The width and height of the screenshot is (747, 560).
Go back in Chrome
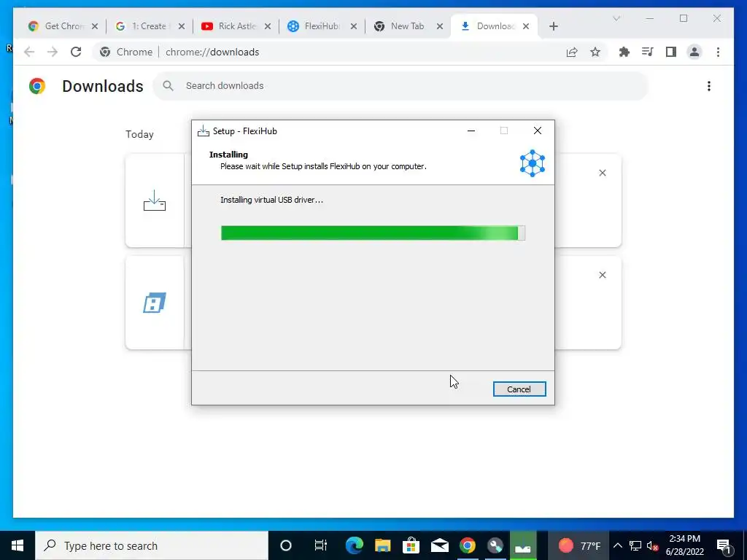pos(29,52)
